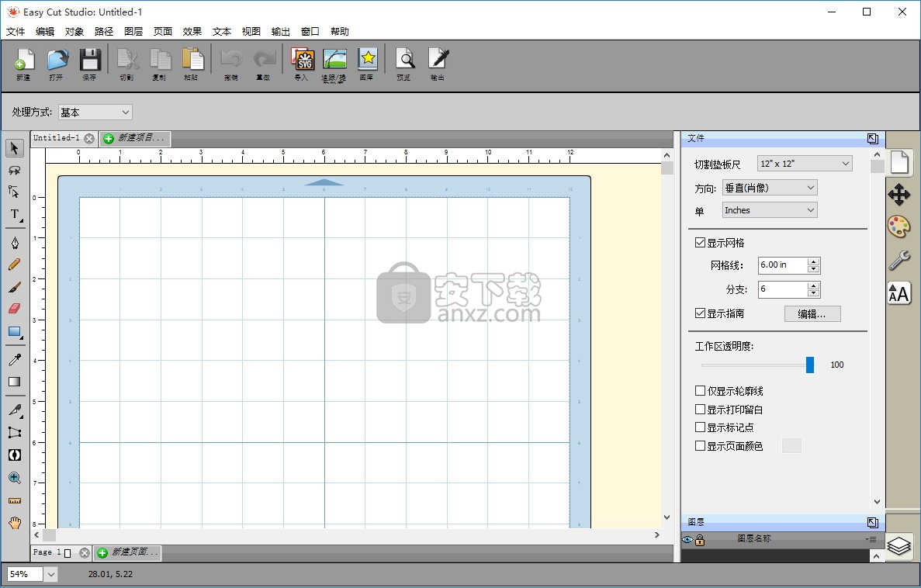Undock the 文件 panel header icon
This screenshot has height=588, width=921.
click(873, 139)
